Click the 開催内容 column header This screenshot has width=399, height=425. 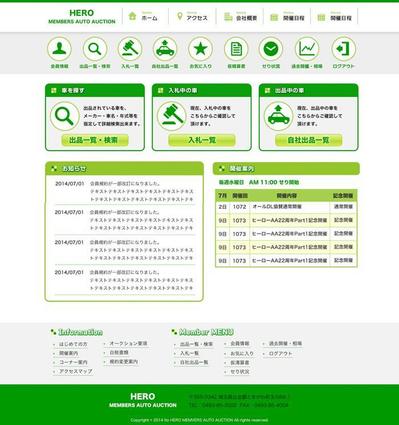[286, 196]
